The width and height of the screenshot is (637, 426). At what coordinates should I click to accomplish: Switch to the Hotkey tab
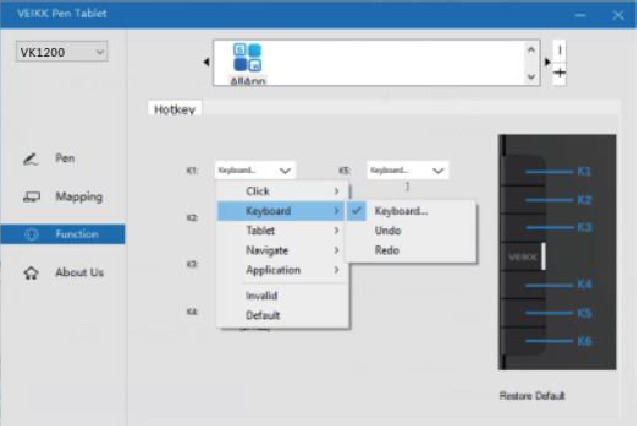tap(175, 109)
